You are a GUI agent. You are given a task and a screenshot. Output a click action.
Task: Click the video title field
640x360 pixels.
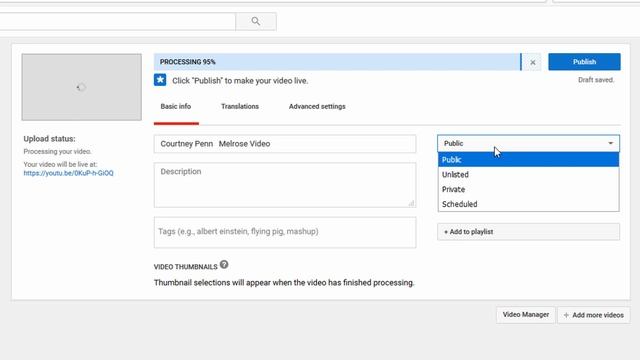[285, 144]
